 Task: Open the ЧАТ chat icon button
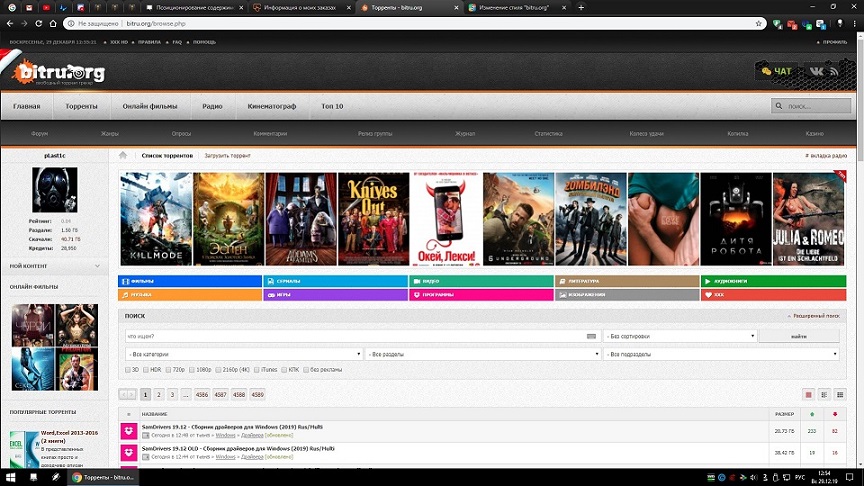tap(776, 71)
